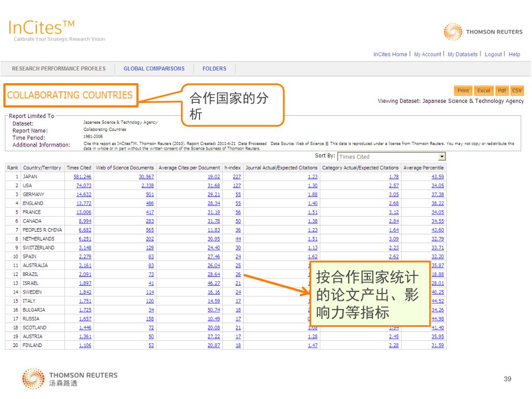Go to InCites Home link

pos(390,55)
